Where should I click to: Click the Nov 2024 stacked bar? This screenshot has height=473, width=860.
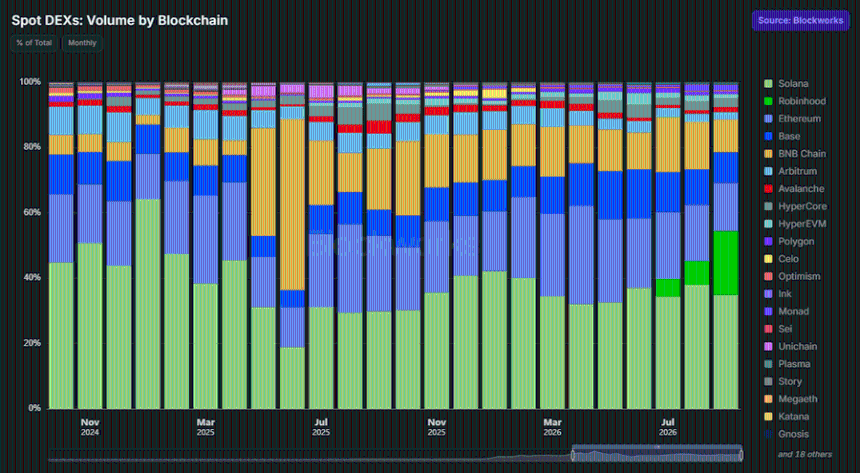click(90, 245)
